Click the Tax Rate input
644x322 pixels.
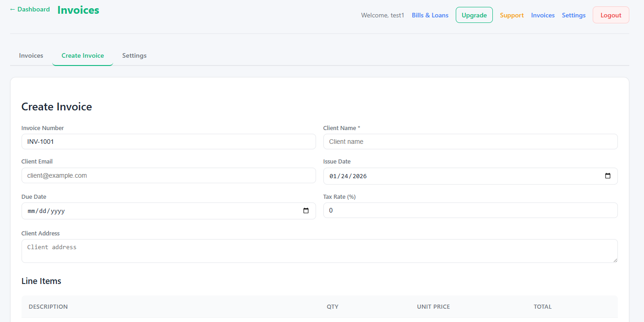click(470, 210)
